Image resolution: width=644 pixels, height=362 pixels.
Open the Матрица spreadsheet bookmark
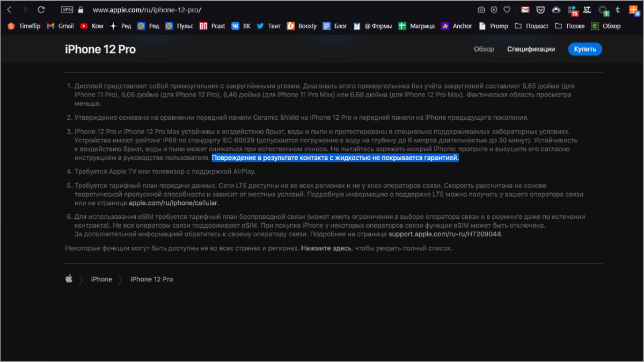click(416, 26)
